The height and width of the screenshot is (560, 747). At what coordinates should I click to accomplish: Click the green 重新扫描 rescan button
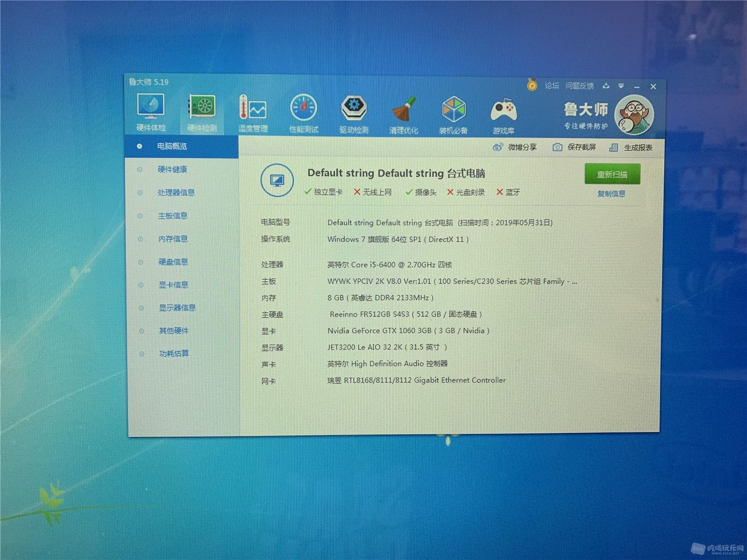point(612,174)
